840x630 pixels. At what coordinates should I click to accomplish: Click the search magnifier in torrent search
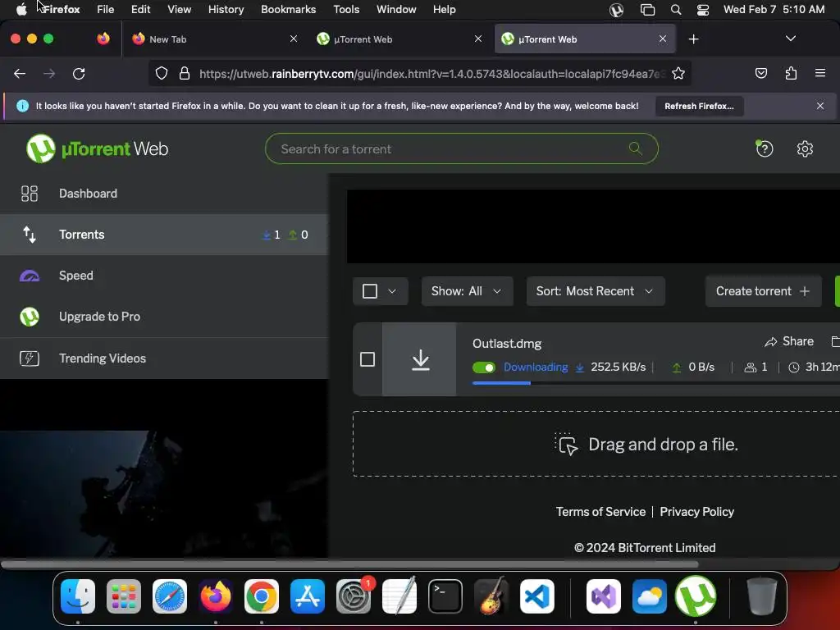click(x=636, y=148)
